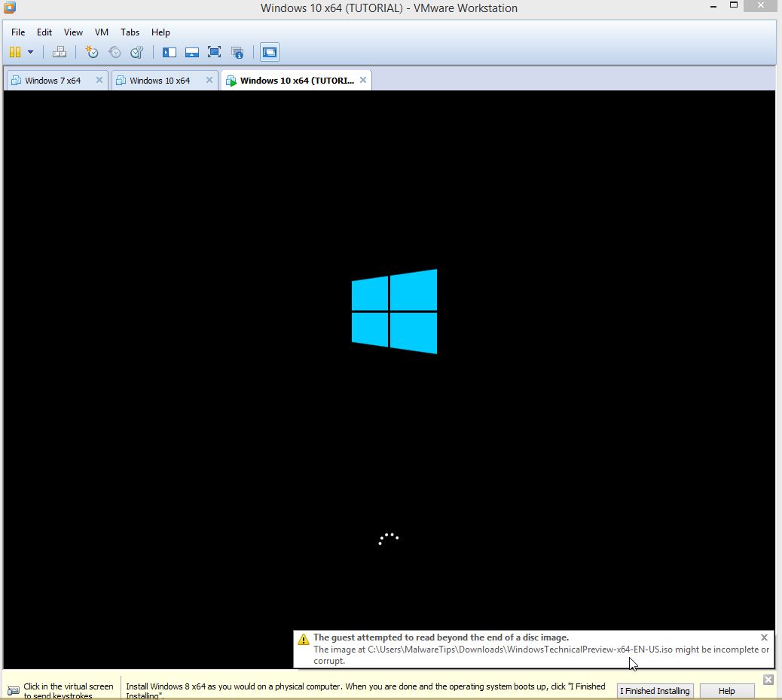
Task: Toggle the console view button
Action: click(270, 52)
